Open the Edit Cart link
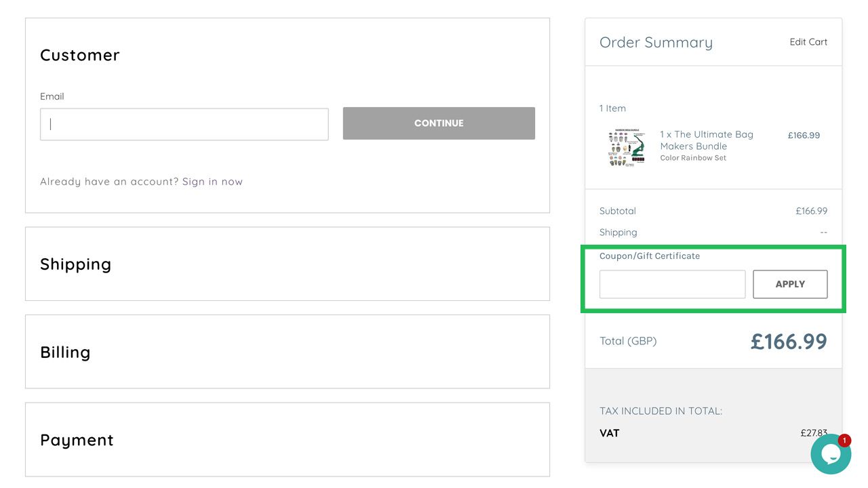The width and height of the screenshot is (868, 488). click(808, 42)
